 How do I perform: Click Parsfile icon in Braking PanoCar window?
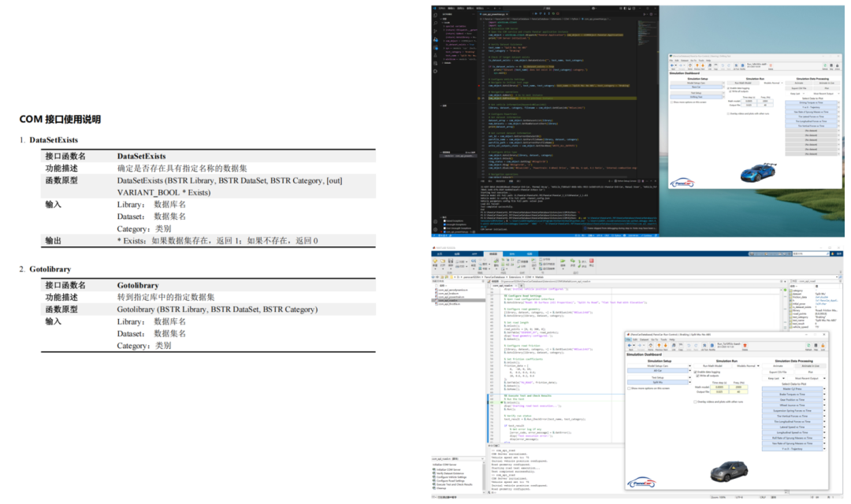[x=712, y=345]
